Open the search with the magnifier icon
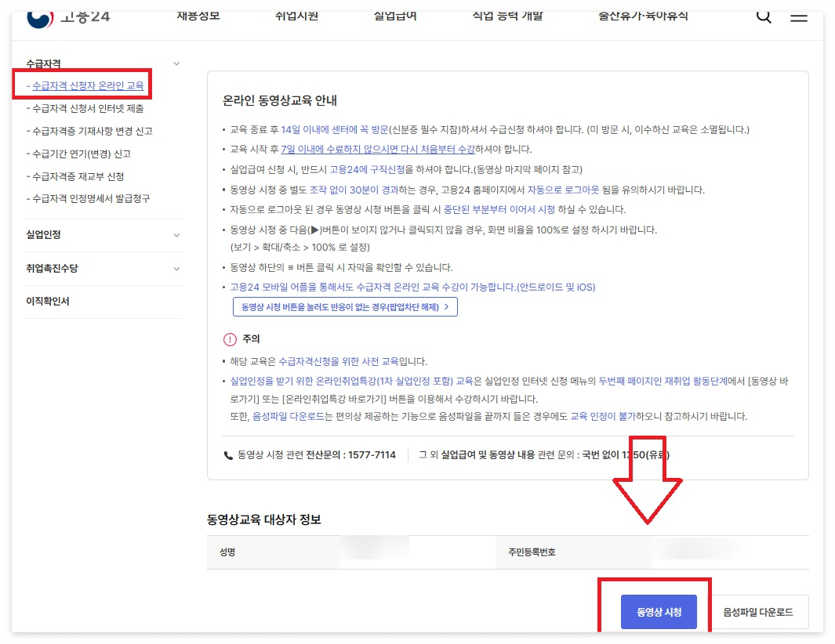This screenshot has width=835, height=644. (x=763, y=16)
